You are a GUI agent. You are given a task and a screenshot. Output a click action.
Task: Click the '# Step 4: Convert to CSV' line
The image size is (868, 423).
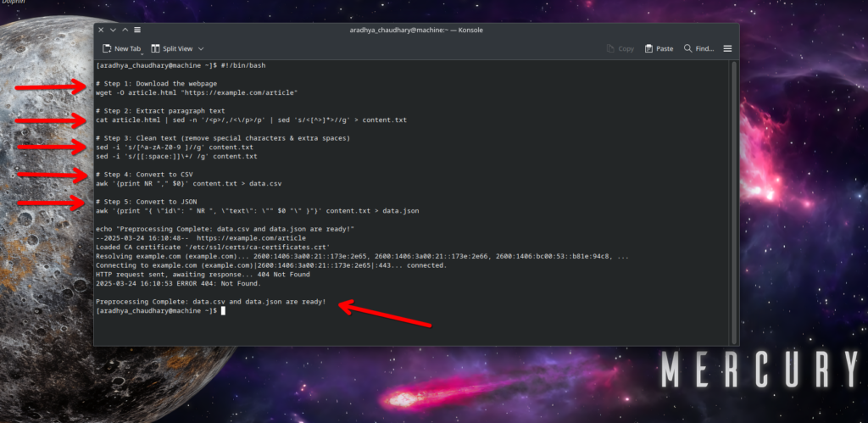[x=144, y=175]
